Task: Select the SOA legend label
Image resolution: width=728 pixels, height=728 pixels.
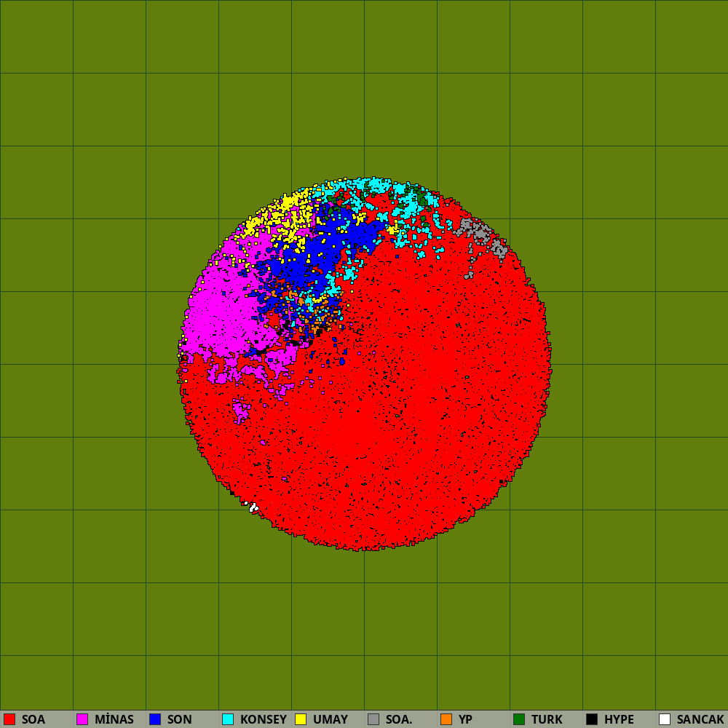Action: [x=33, y=720]
